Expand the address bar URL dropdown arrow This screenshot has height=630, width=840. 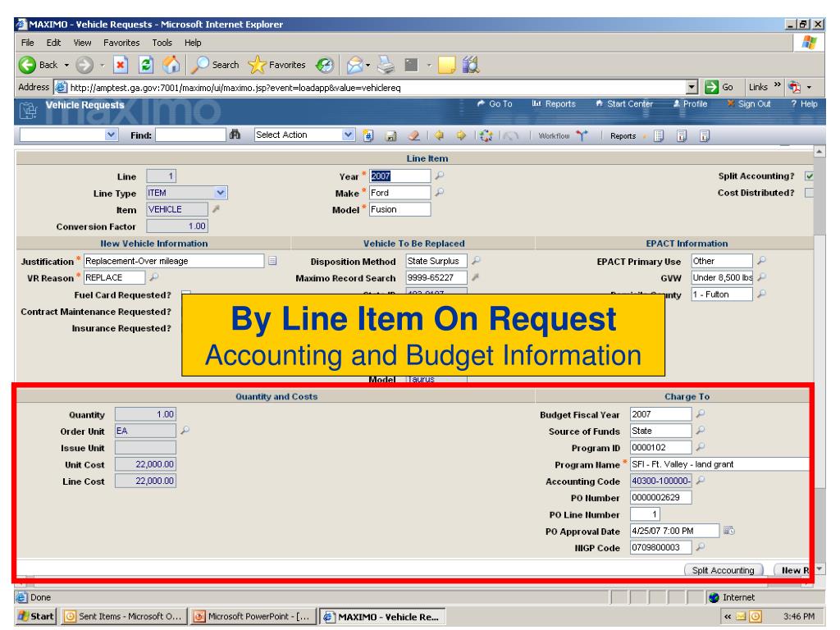[692, 87]
